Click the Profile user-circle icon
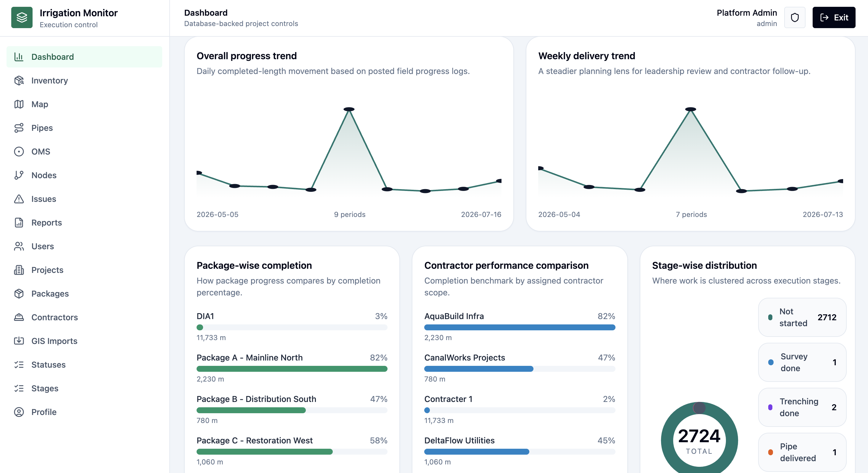Screen dimensions: 868x473 tap(19, 412)
